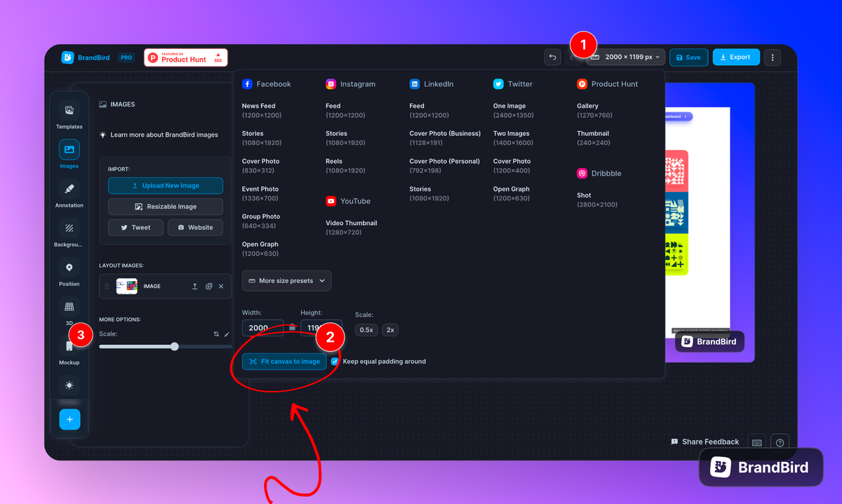
Task: Click the aspect ratio lock icon
Action: (x=293, y=327)
